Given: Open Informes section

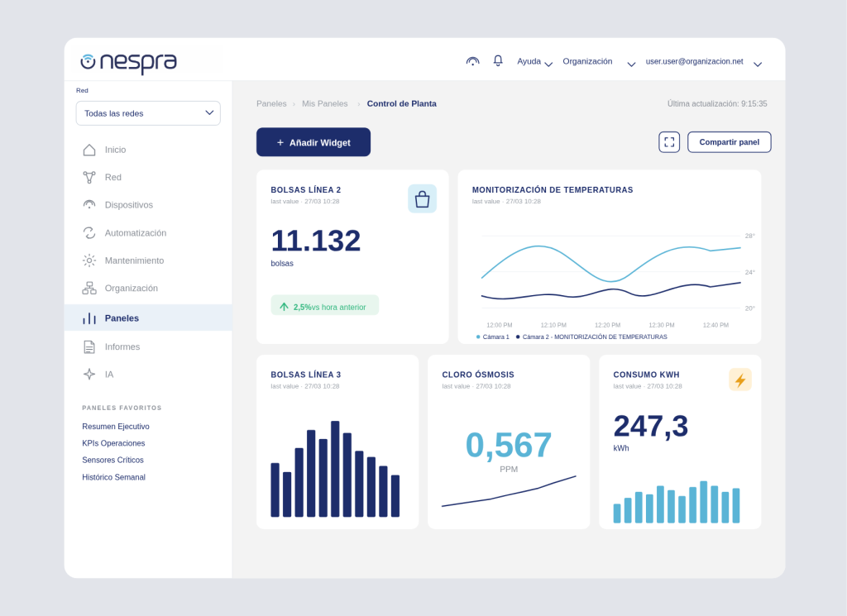Looking at the screenshot, I should tap(148, 346).
